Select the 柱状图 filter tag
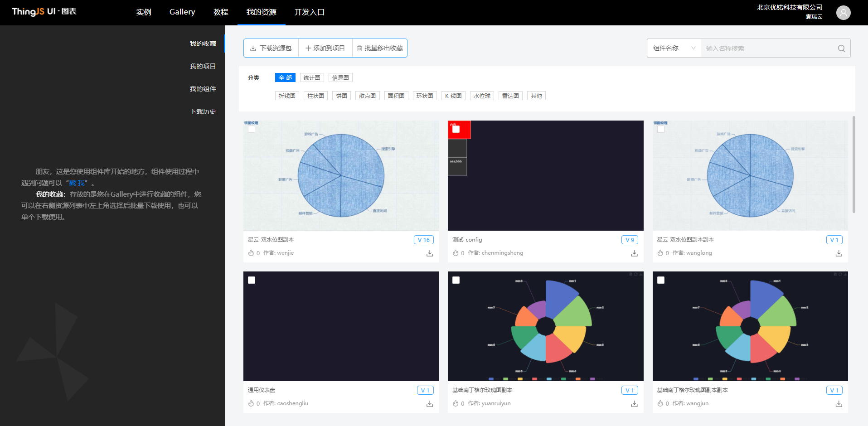This screenshot has width=868, height=426. click(315, 96)
